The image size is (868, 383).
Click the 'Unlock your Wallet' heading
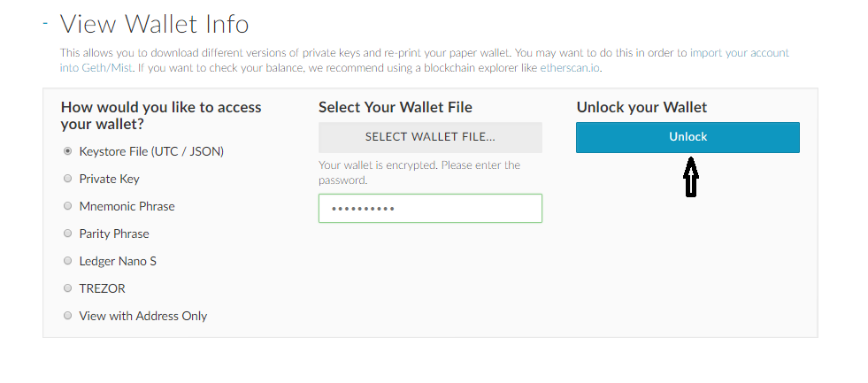(x=641, y=107)
